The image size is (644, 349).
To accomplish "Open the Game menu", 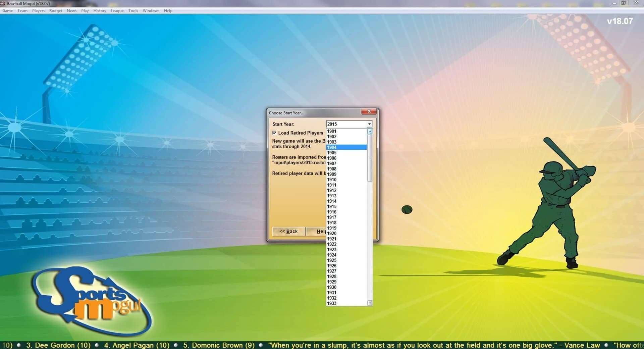I will [7, 10].
